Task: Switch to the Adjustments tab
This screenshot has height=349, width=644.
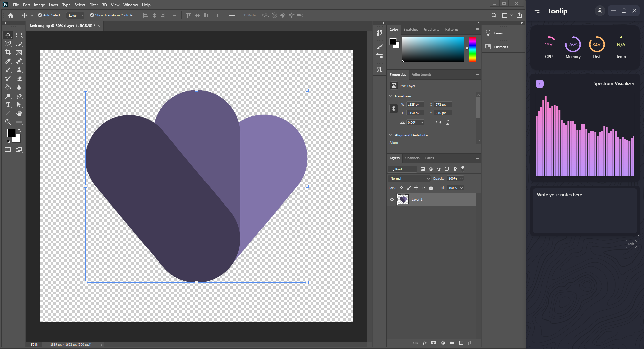Action: pyautogui.click(x=421, y=74)
